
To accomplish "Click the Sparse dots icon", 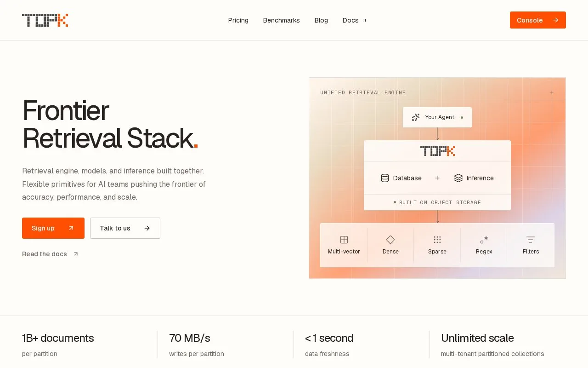I will [x=437, y=240].
